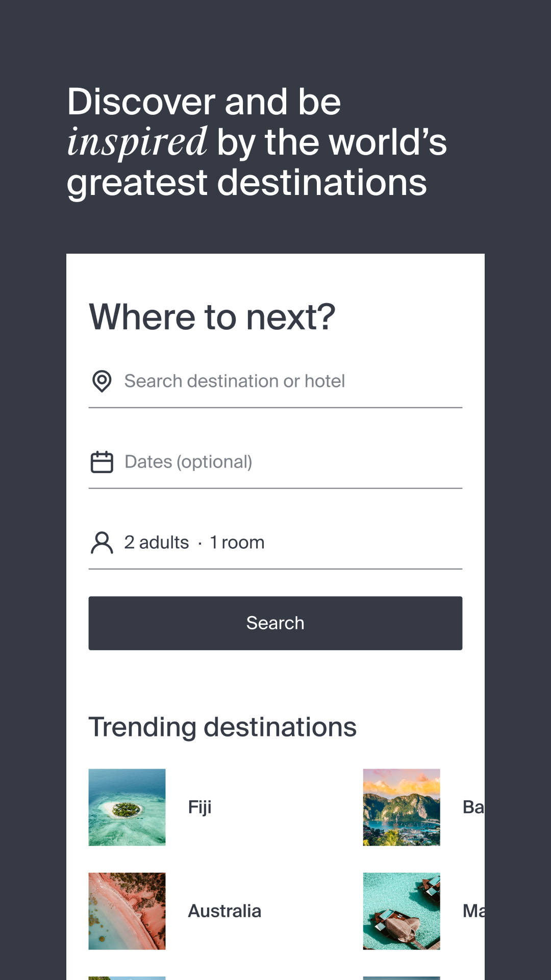551x980 pixels.
Task: Select the partially visible 'Ma' destination label
Action: pos(473,911)
